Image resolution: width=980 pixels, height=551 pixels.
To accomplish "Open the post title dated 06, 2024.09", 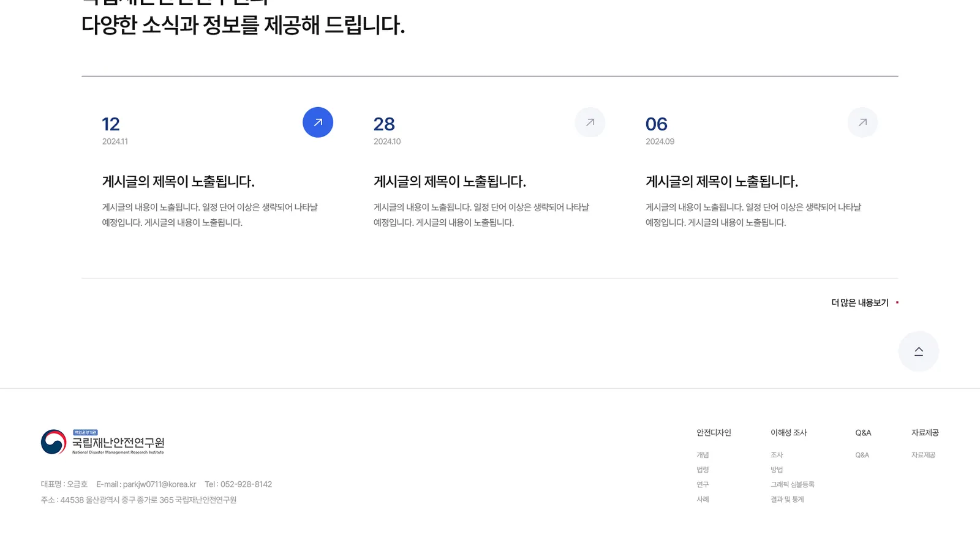I will 722,182.
